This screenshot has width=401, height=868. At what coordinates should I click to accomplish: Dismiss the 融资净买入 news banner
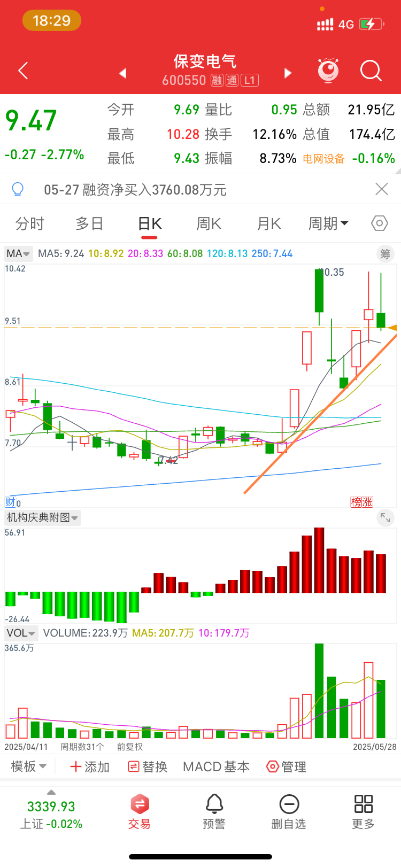click(382, 189)
